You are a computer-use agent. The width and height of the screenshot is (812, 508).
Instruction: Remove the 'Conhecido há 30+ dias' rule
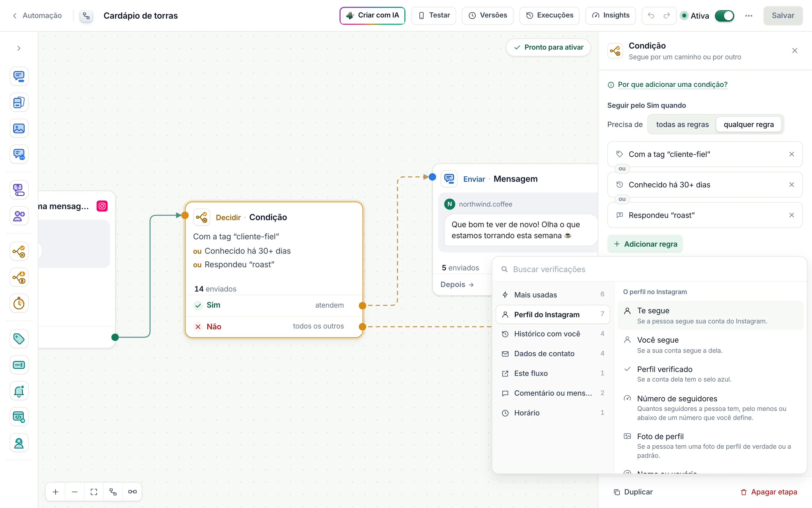791,185
